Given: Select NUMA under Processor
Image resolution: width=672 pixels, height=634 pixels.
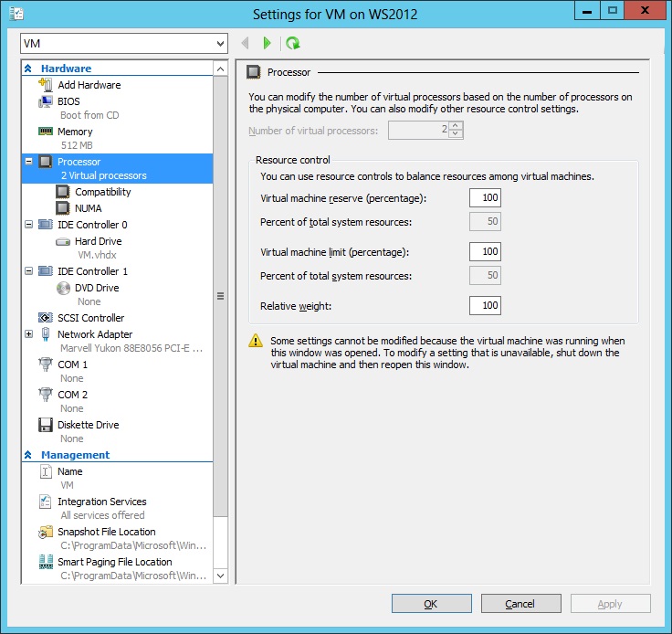Looking at the screenshot, I should pyautogui.click(x=89, y=208).
